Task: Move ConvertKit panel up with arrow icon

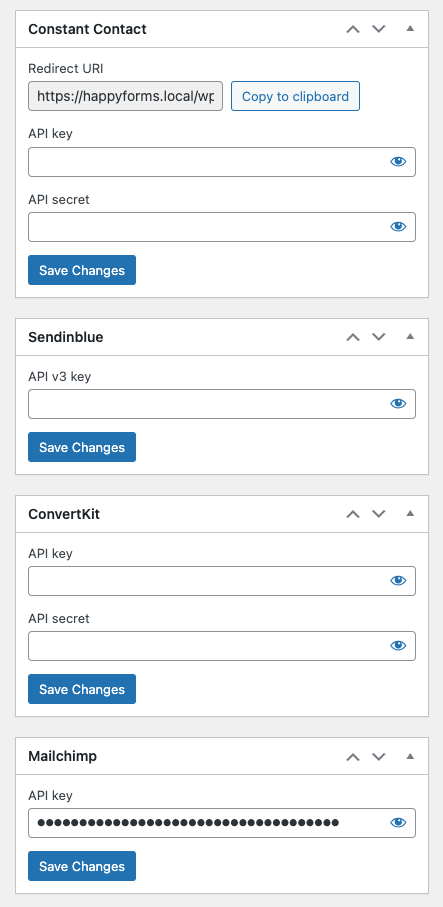Action: [x=353, y=514]
